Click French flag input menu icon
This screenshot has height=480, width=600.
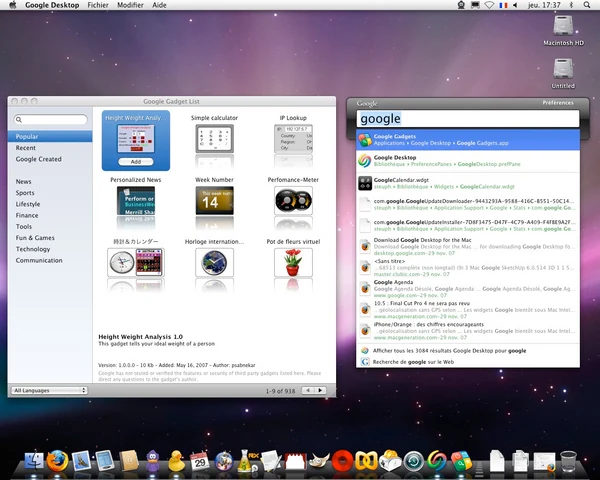503,5
